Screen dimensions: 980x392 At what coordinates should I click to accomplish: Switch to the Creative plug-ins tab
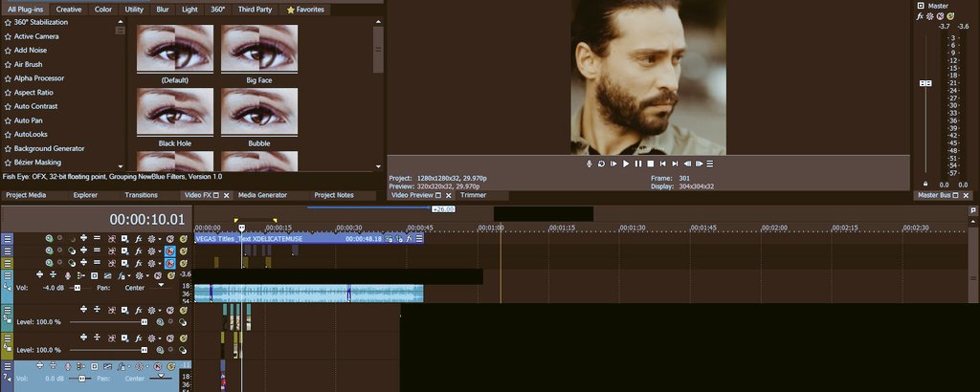coord(69,10)
